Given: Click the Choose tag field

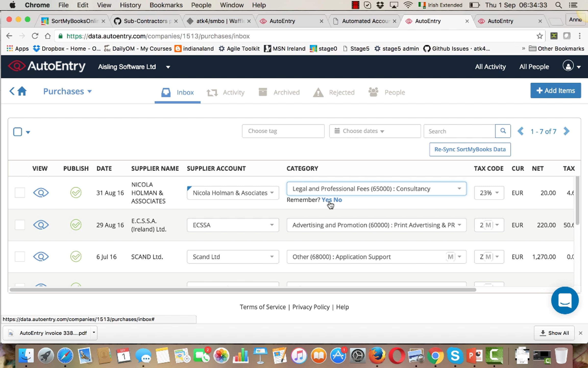Looking at the screenshot, I should point(283,131).
